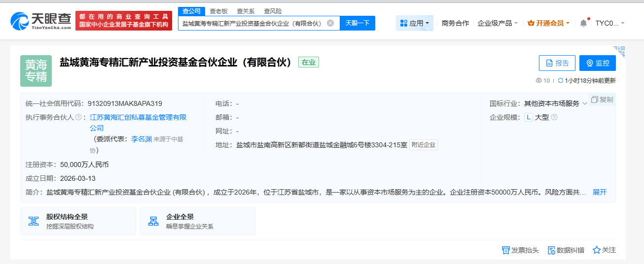Click the help icon beside 大型 scale
Screen dimensions: 644x264
point(554,117)
